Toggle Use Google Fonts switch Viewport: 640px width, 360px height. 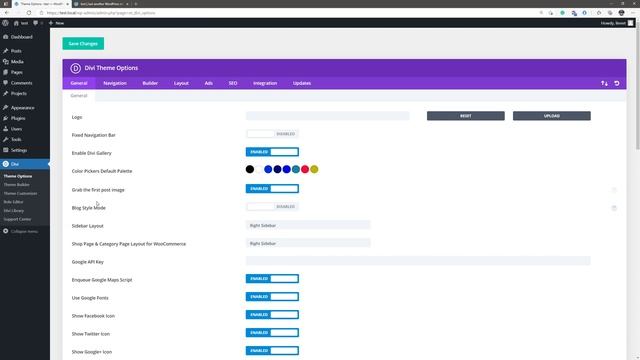pos(272,296)
